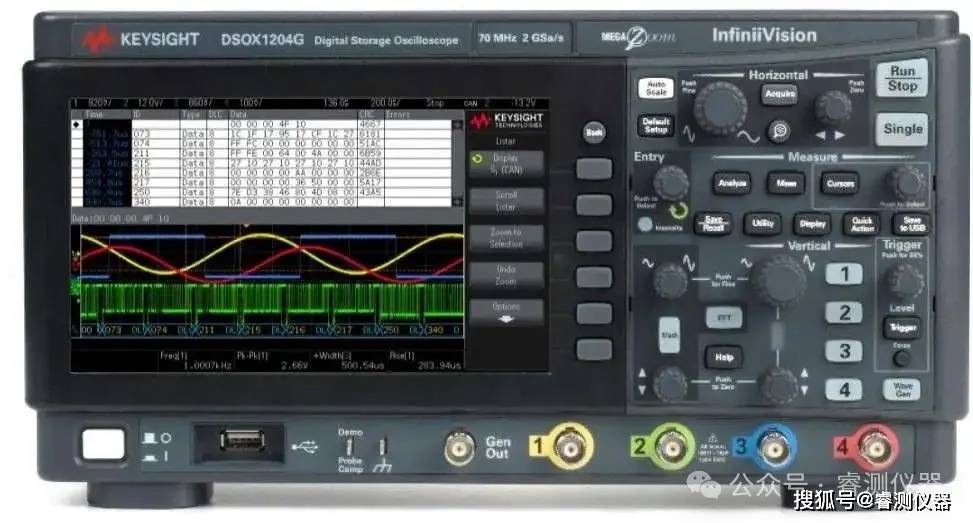Tap the lister scroll-down arrow

(x=458, y=202)
